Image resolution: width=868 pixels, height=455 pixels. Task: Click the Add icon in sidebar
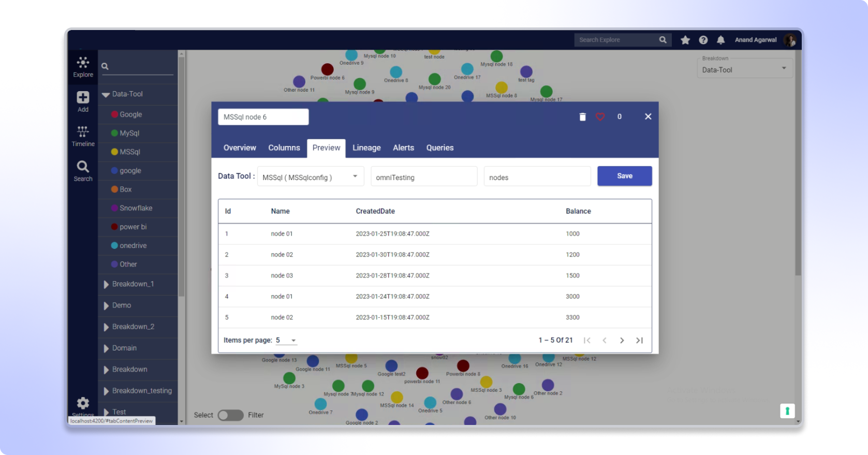83,101
